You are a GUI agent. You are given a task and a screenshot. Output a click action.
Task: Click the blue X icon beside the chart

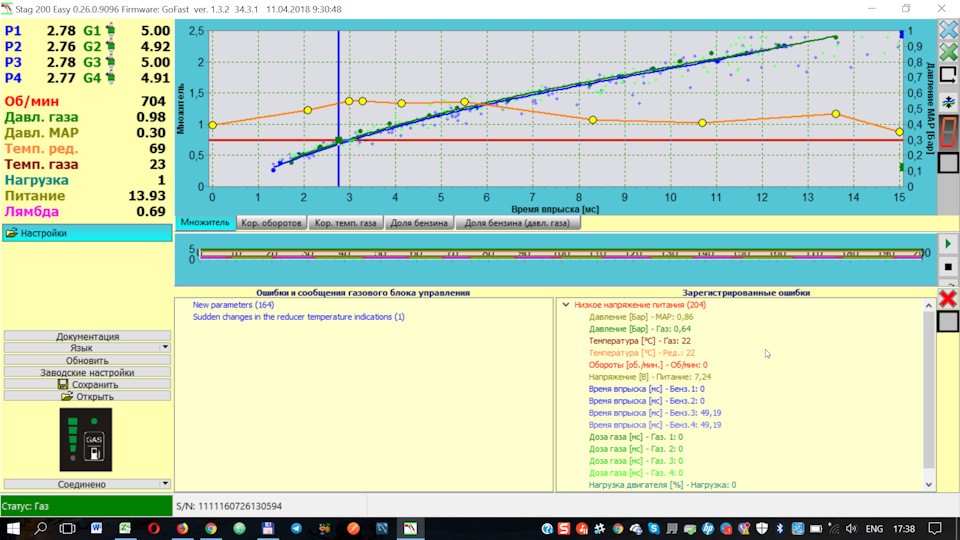(x=948, y=29)
